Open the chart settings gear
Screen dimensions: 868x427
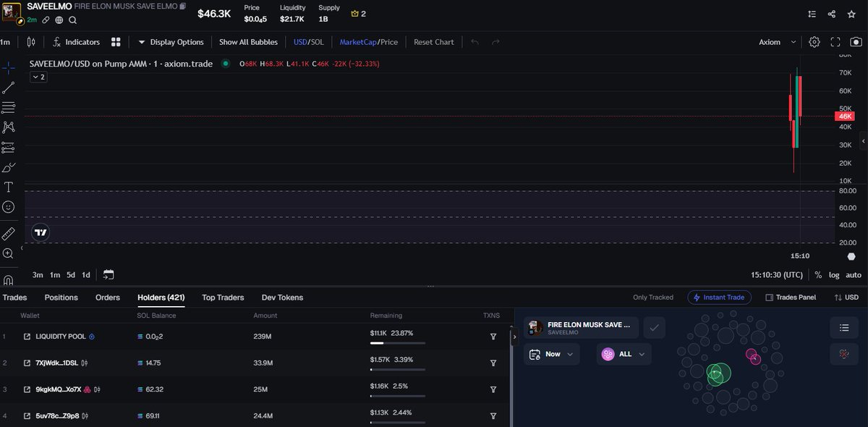pos(814,42)
